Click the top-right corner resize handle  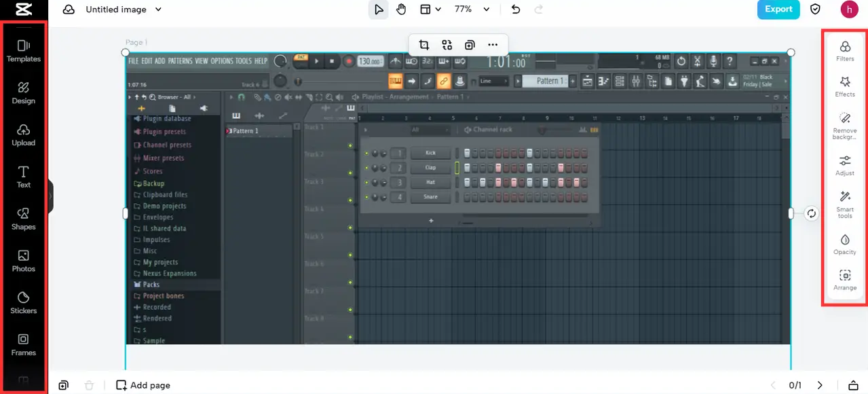(x=791, y=52)
